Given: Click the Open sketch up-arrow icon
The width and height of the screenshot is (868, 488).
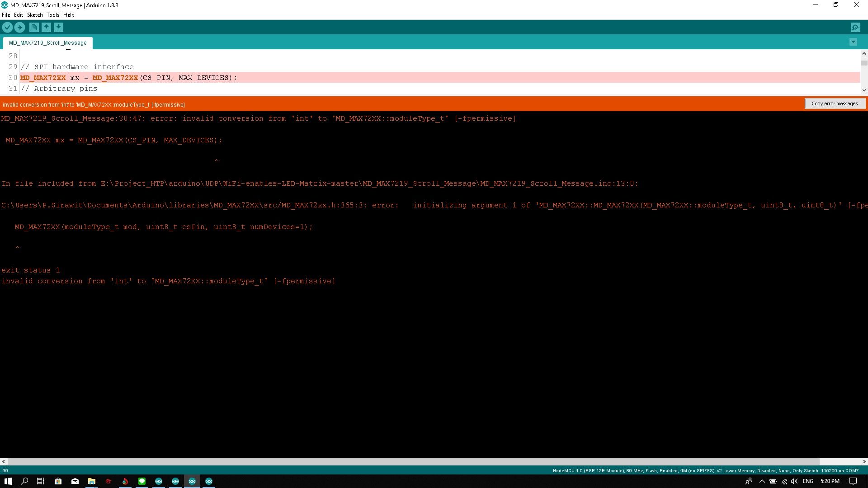Looking at the screenshot, I should [x=46, y=28].
